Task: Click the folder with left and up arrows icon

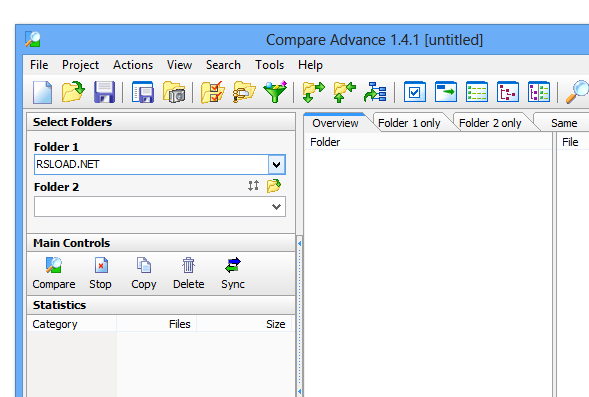Action: point(344,92)
